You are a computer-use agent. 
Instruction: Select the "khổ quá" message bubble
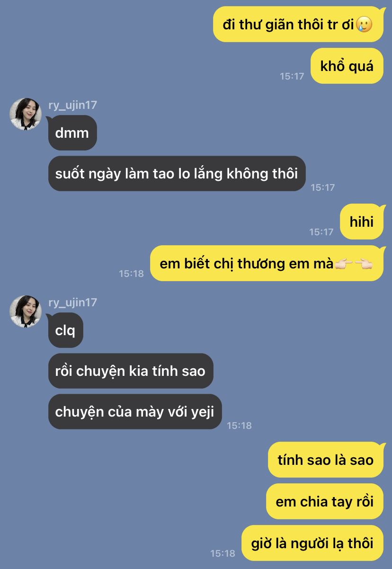click(x=347, y=66)
